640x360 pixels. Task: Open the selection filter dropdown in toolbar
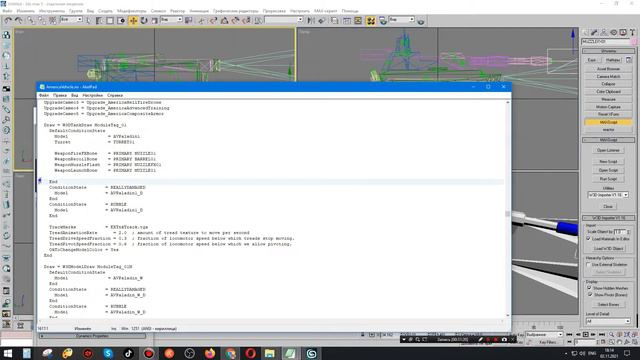point(71,20)
